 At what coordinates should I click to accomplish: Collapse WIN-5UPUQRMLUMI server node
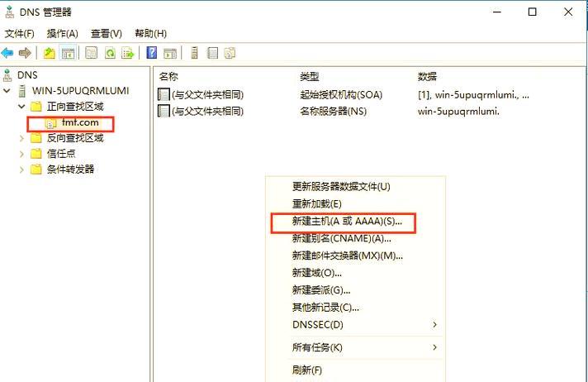click(x=7, y=90)
